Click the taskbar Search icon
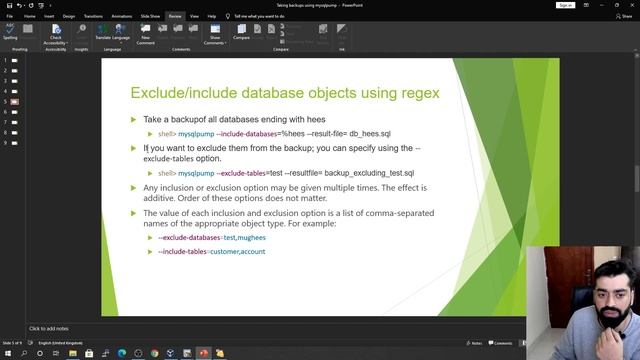Viewport: 640px width, 360px height. (x=24, y=353)
